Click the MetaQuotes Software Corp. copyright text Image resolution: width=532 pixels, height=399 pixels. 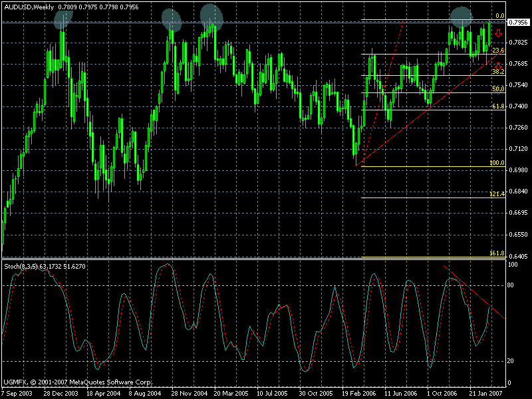(x=77, y=383)
